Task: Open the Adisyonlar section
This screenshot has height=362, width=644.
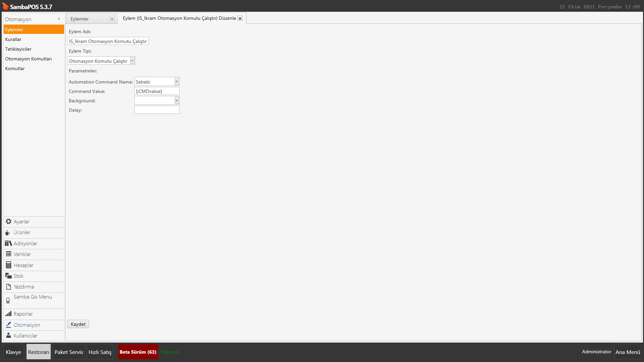Action: pos(34,243)
